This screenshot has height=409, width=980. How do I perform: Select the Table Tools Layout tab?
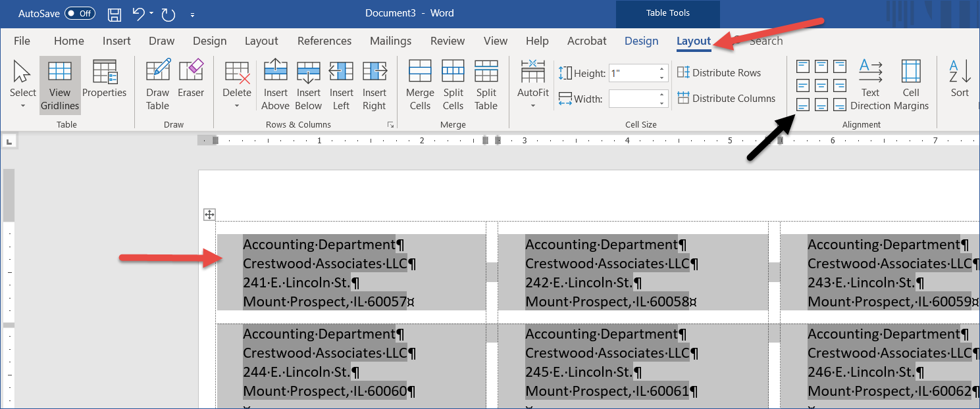point(694,41)
